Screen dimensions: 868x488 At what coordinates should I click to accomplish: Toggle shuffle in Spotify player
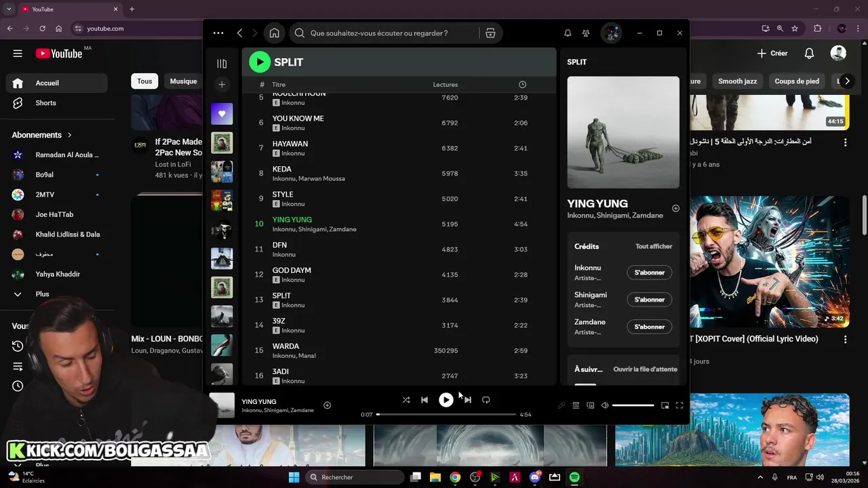point(406,400)
